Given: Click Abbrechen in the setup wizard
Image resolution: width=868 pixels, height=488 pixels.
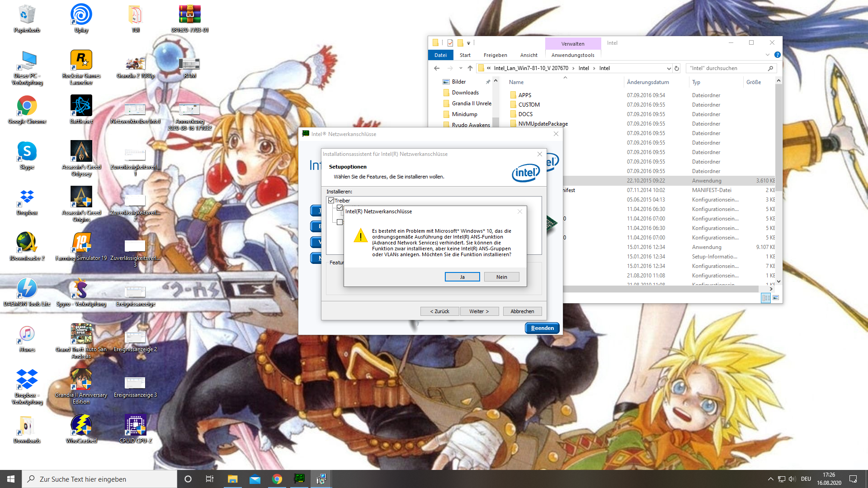Looking at the screenshot, I should click(522, 311).
